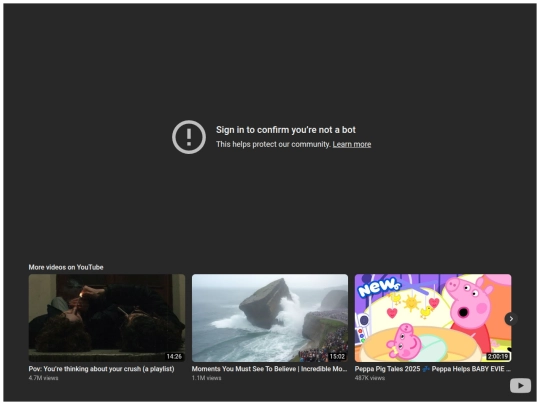
Task: Open the crush playlist video thumbnail
Action: pyautogui.click(x=107, y=318)
